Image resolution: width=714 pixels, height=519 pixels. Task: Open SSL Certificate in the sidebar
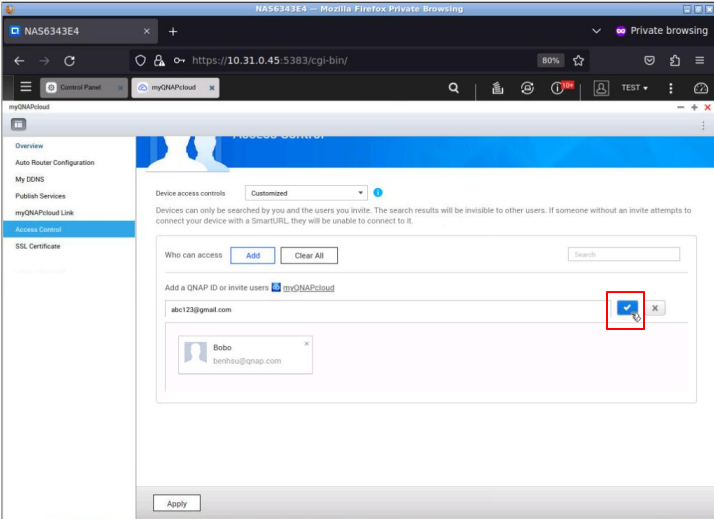pyautogui.click(x=37, y=246)
